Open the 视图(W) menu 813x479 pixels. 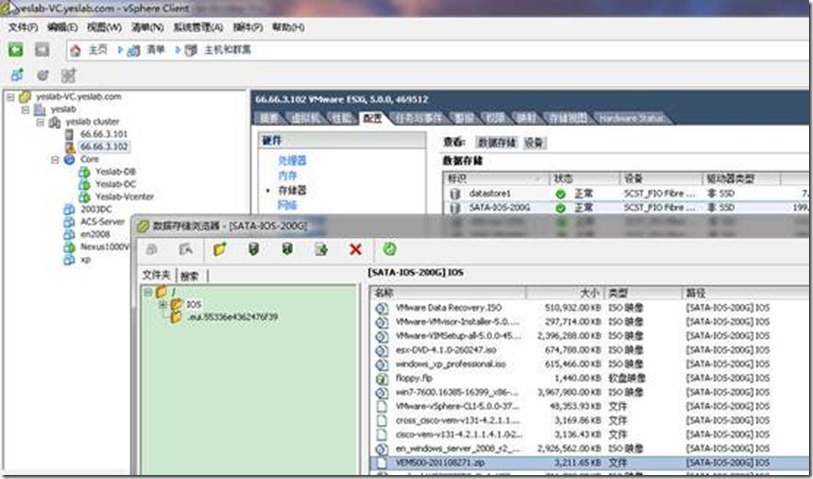point(104,27)
